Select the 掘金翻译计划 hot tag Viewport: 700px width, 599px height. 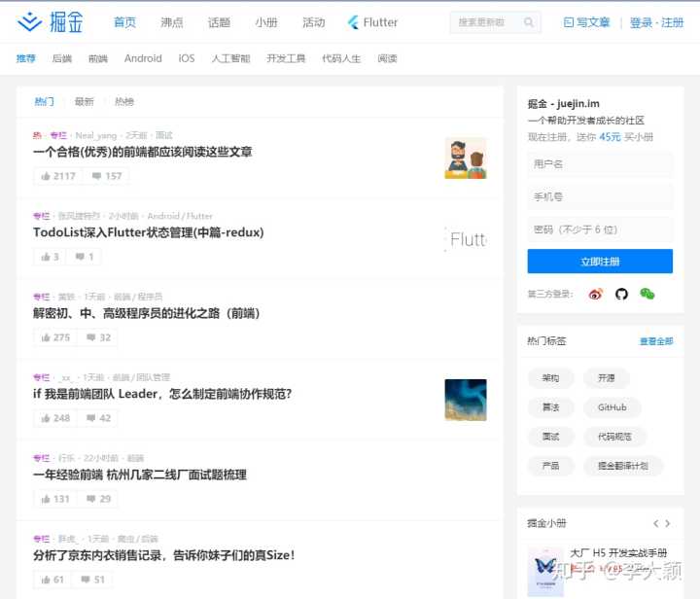[623, 466]
